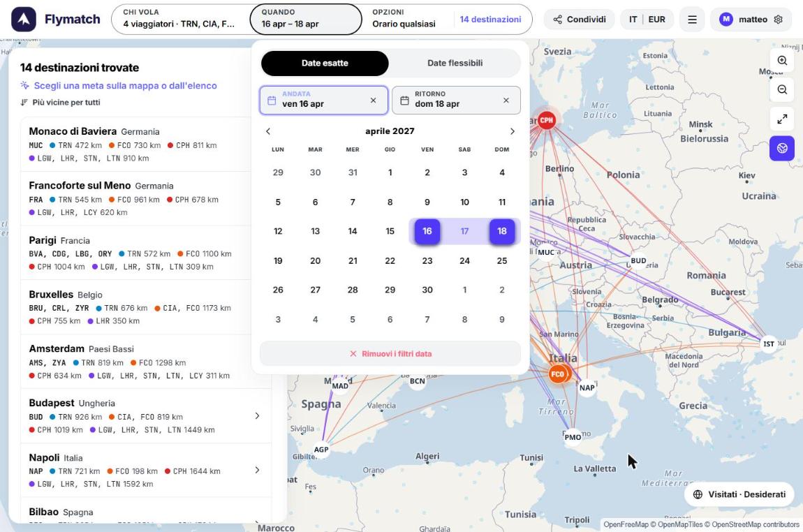Open the Amsterdam destination card
The height and width of the screenshot is (532, 803).
click(x=145, y=362)
